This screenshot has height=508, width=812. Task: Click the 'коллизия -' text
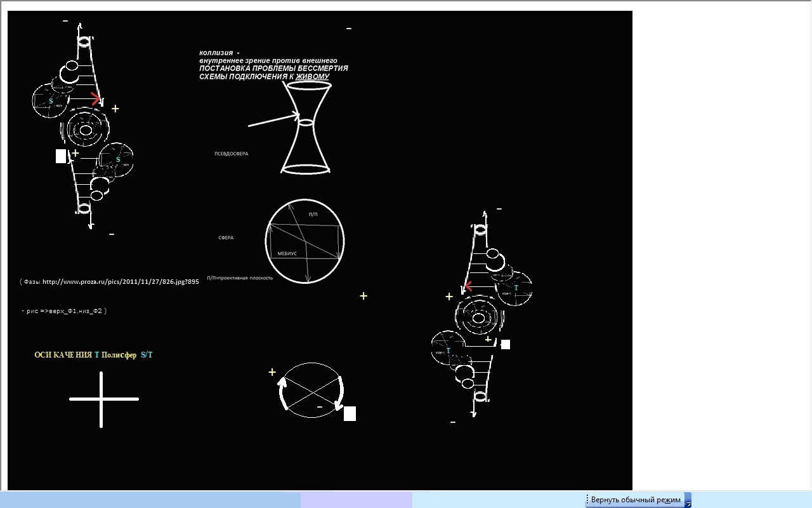point(219,52)
